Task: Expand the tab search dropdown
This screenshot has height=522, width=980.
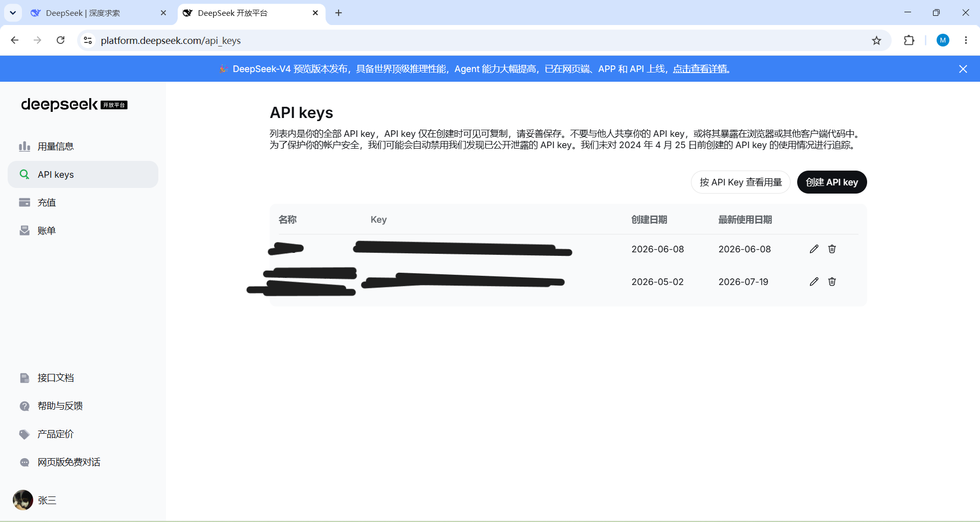Action: [13, 13]
